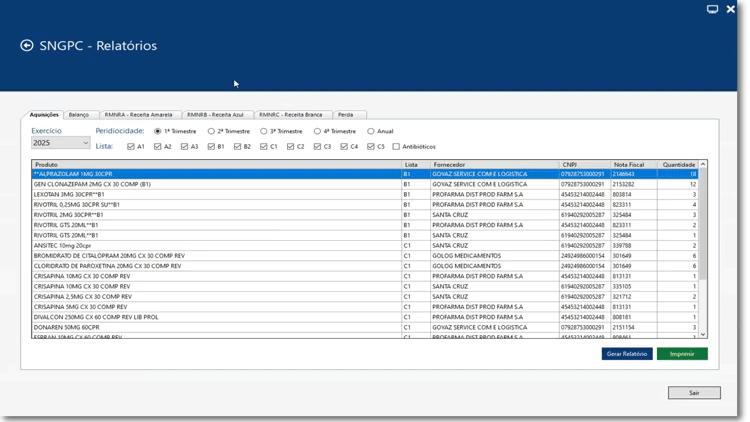
Task: Select the 2º Trimestre radio option
Action: pos(211,131)
